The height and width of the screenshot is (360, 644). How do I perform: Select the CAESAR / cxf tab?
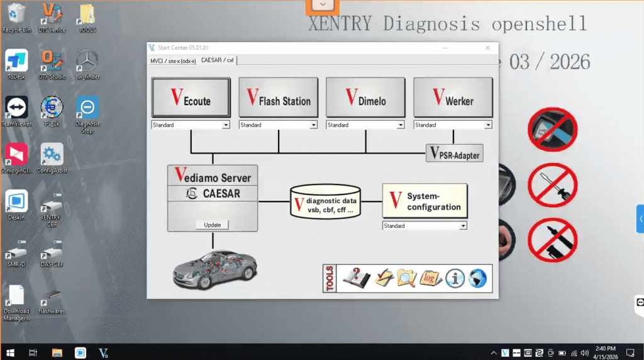(217, 60)
